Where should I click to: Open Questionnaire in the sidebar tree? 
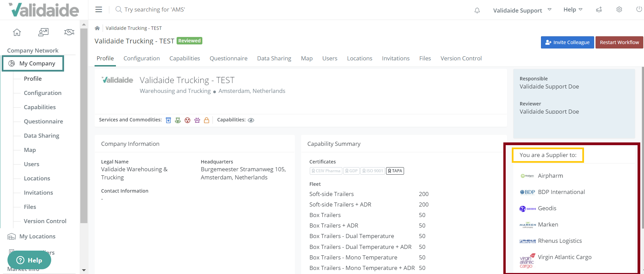pos(43,121)
